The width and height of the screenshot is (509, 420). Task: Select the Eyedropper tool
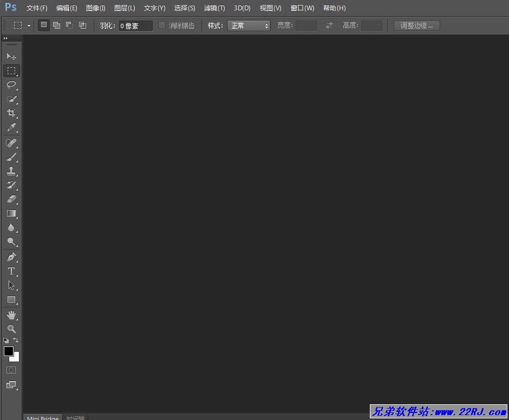[x=11, y=128]
